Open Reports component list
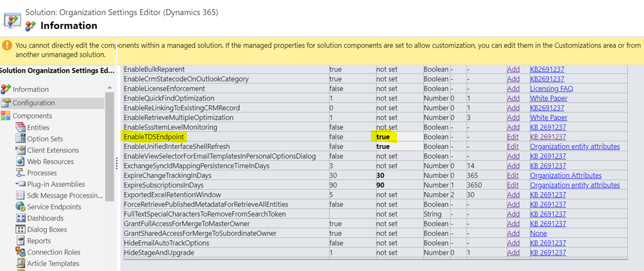The width and height of the screenshot is (644, 271). coord(39,241)
